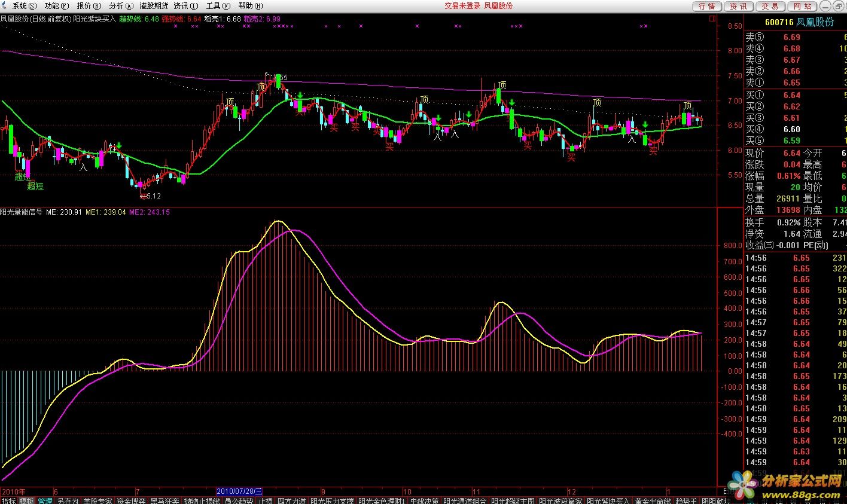
Task: Click the 资讯 button at top right
Action: pyautogui.click(x=739, y=6)
